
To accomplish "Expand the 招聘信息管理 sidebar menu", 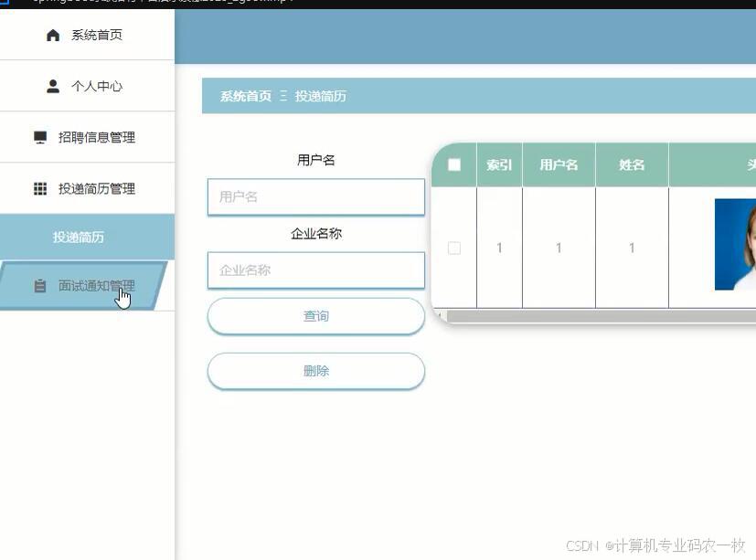I will coord(87,137).
